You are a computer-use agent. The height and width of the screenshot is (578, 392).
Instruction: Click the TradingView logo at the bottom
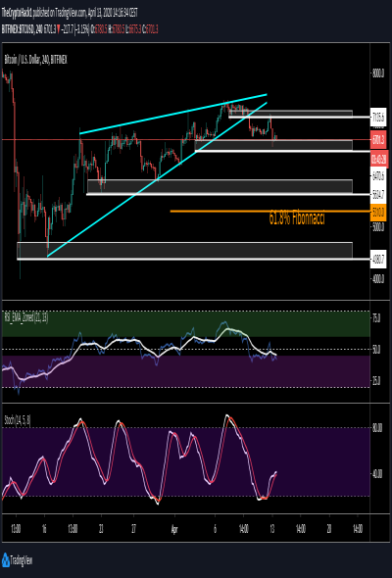(18, 560)
